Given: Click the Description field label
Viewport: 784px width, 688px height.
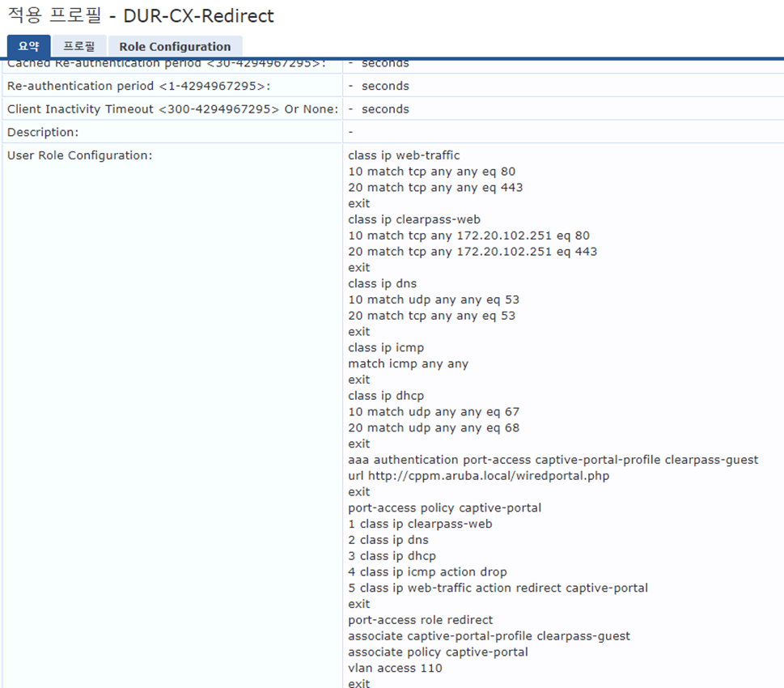Looking at the screenshot, I should 43,132.
